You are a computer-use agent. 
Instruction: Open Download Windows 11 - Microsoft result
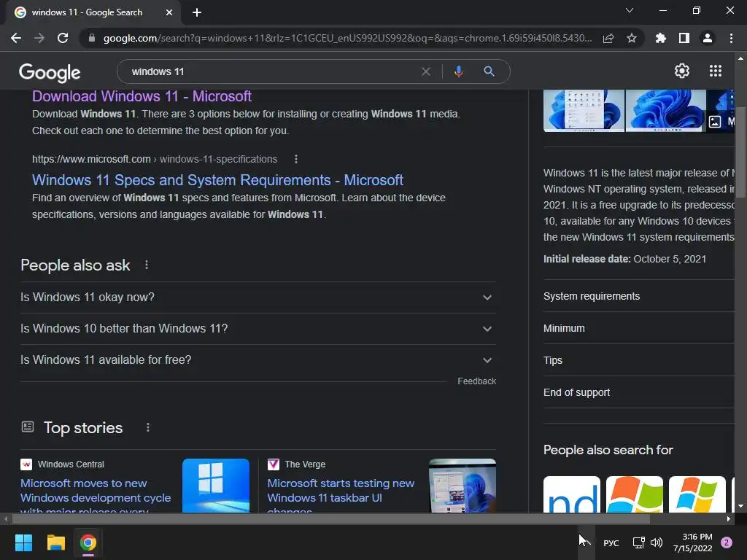142,96
